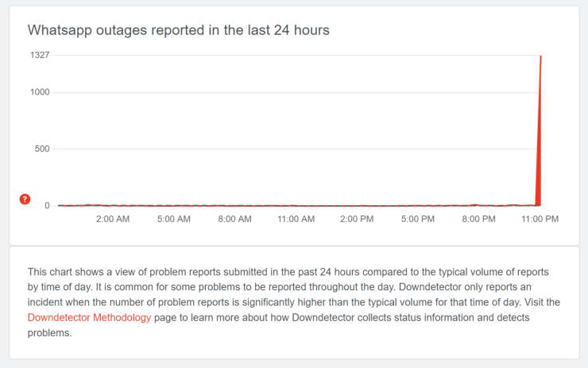Click the 1327 value on the vertical axis
This screenshot has width=588, height=368.
[40, 55]
